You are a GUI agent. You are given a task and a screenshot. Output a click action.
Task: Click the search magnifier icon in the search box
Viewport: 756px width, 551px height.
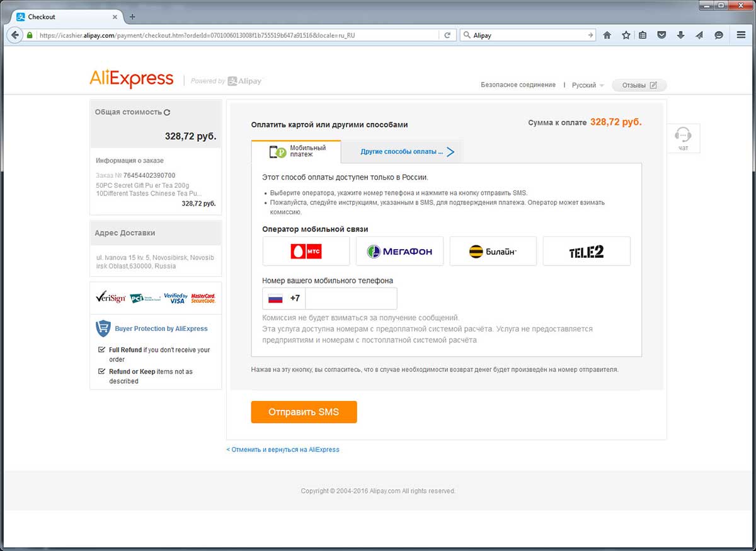click(466, 35)
